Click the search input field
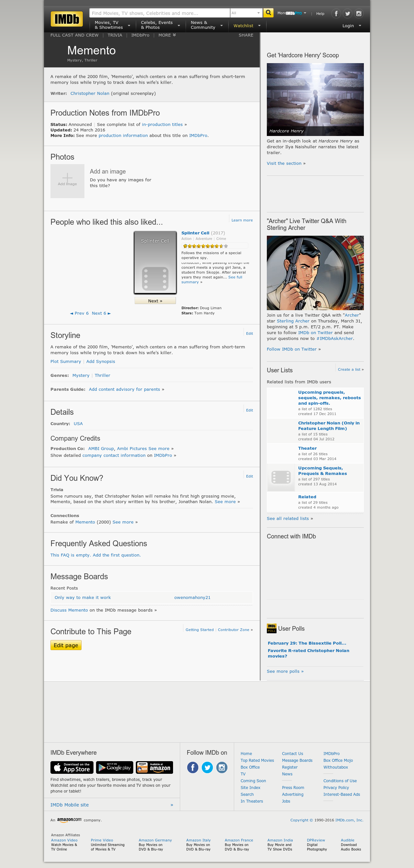 tap(159, 13)
